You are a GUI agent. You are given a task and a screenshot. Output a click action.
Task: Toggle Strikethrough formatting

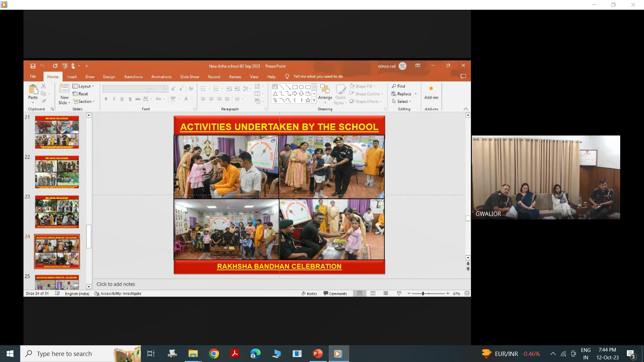138,99
